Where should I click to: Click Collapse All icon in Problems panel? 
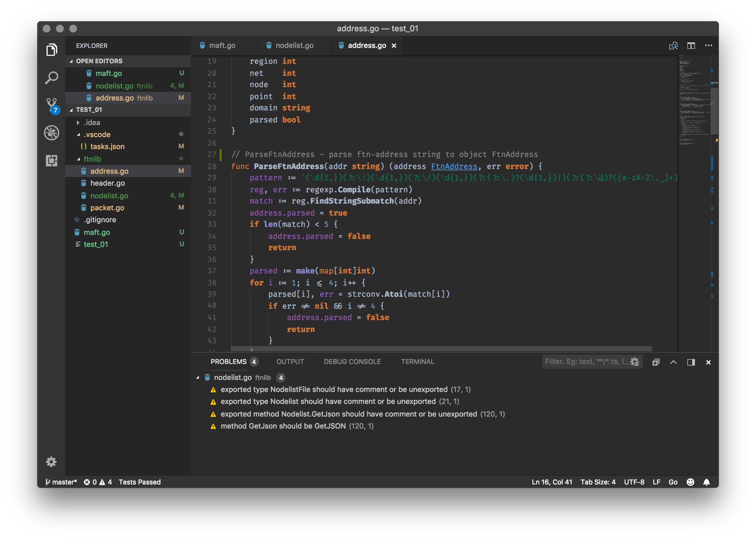(656, 362)
